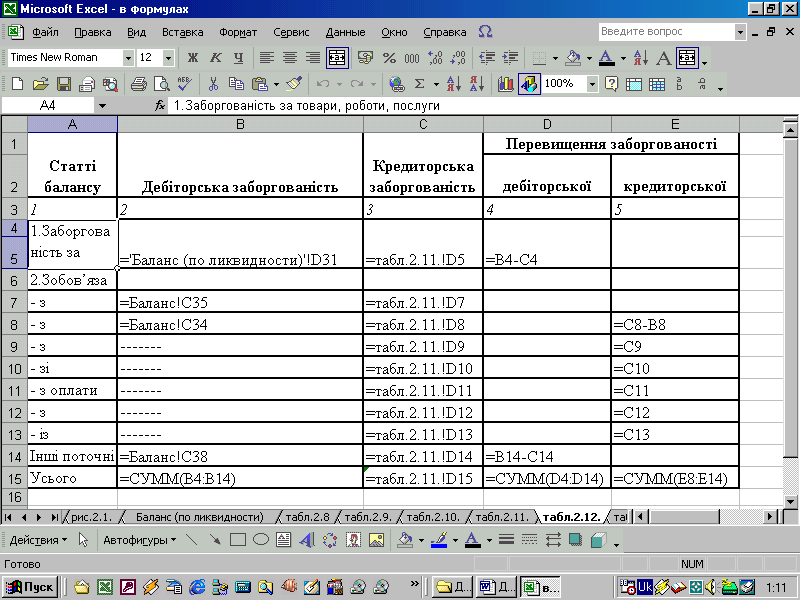
Task: Align text left
Action: 266,58
